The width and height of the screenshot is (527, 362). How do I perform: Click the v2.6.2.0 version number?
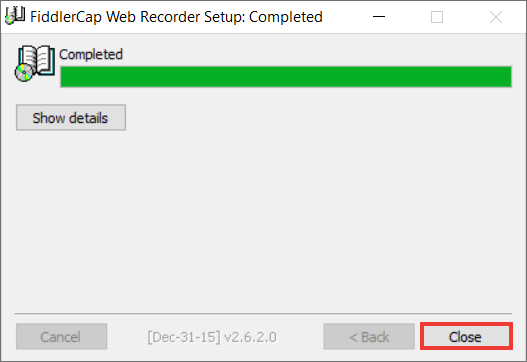click(250, 337)
